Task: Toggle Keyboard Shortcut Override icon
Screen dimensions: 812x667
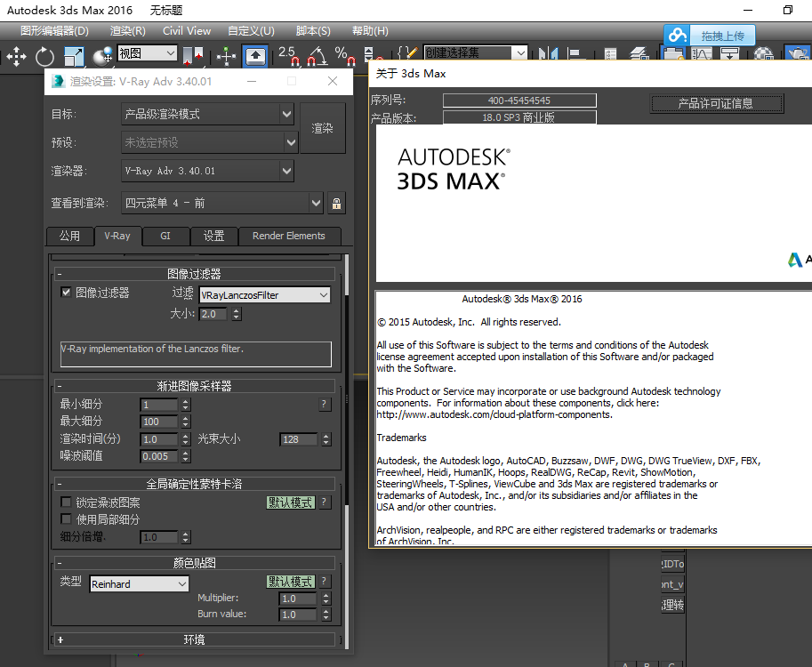Action: tap(255, 56)
